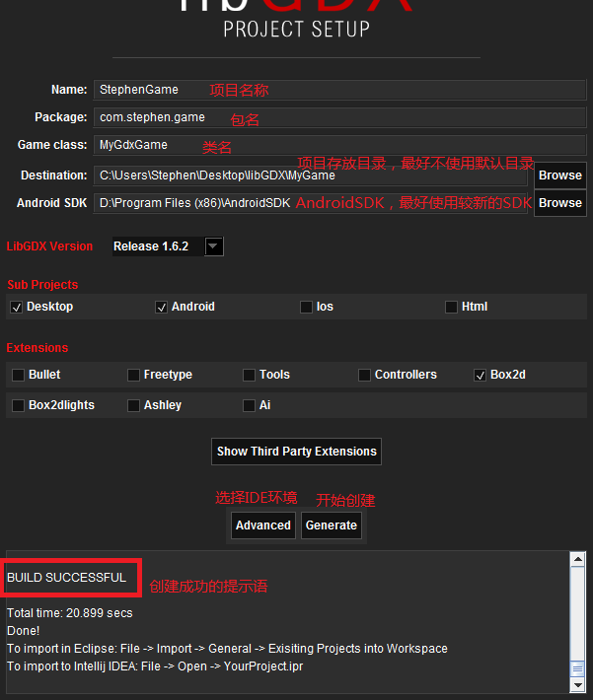Screen dimensions: 593x700
Task: Click the Eclipse import instructions line
Action: (x=227, y=649)
